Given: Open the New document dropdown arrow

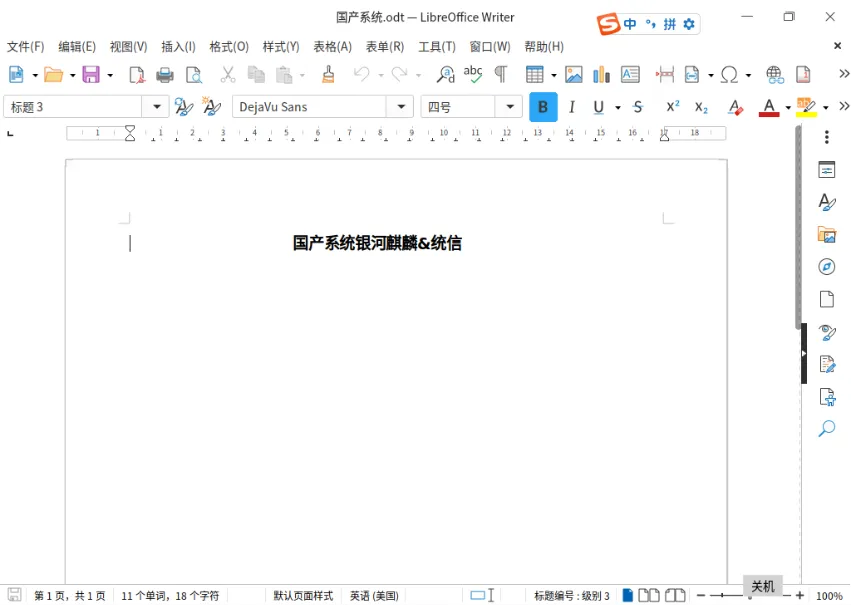Looking at the screenshot, I should click(35, 75).
